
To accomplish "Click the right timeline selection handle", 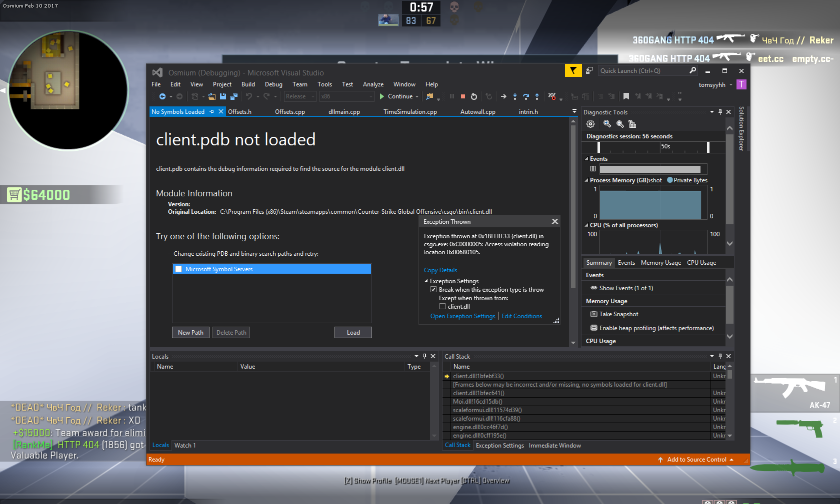I will click(x=708, y=147).
